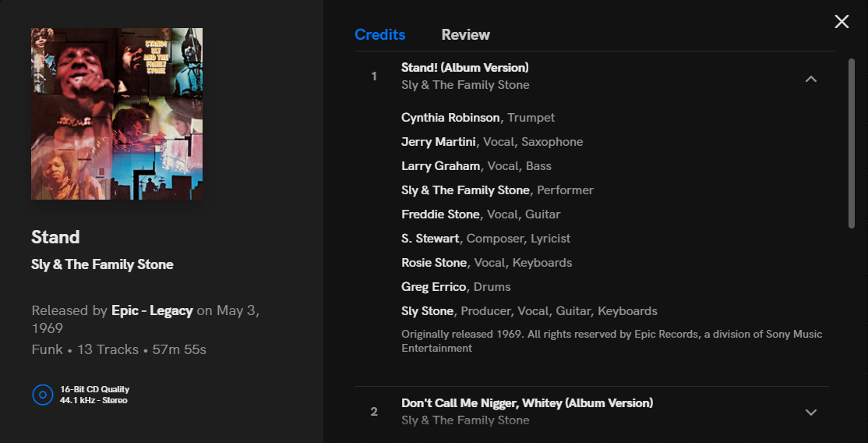Screen dimensions: 868x443
Task: Open the Stand album cover artwork
Action: [x=117, y=114]
